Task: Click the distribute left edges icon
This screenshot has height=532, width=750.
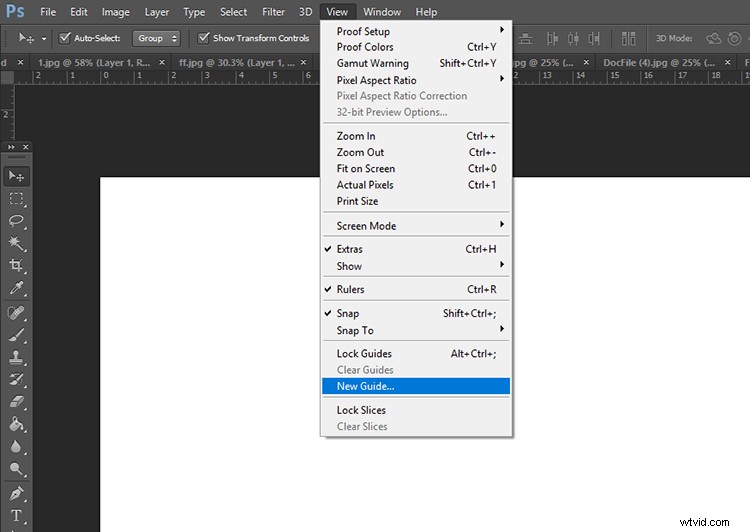Action: coord(552,38)
